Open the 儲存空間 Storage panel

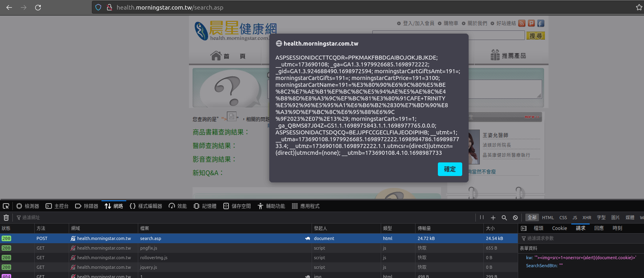(237, 206)
